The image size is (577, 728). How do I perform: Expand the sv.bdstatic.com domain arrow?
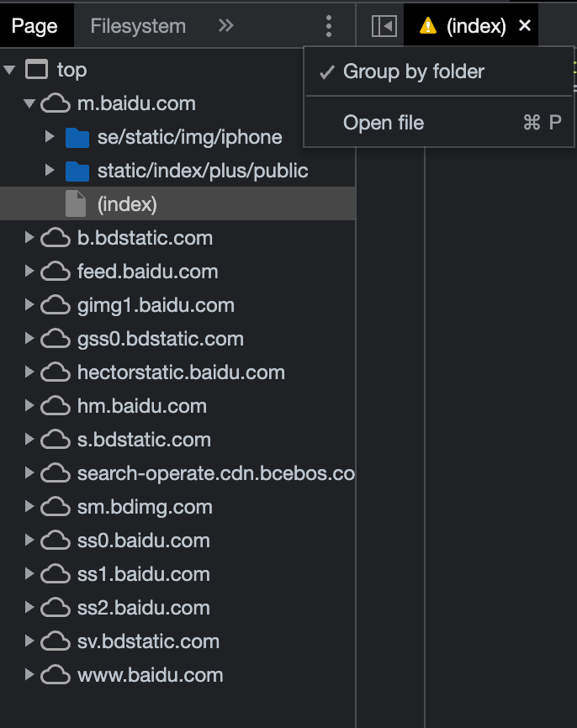tap(29, 641)
